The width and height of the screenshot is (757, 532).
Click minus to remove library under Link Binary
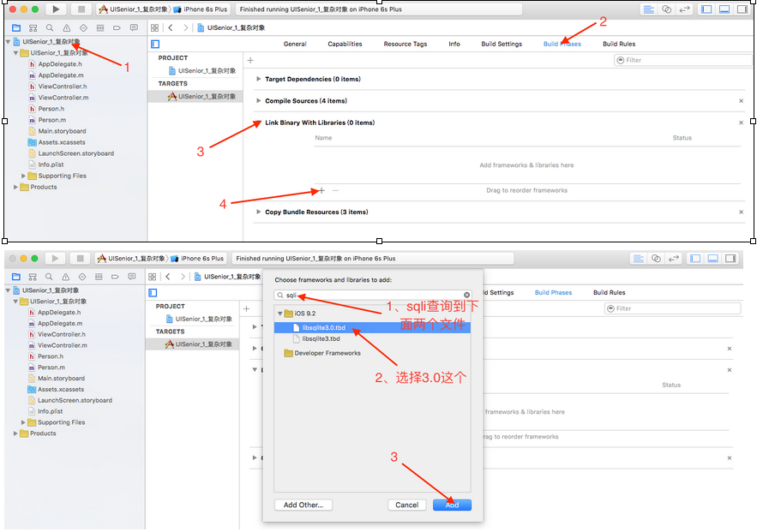point(335,190)
